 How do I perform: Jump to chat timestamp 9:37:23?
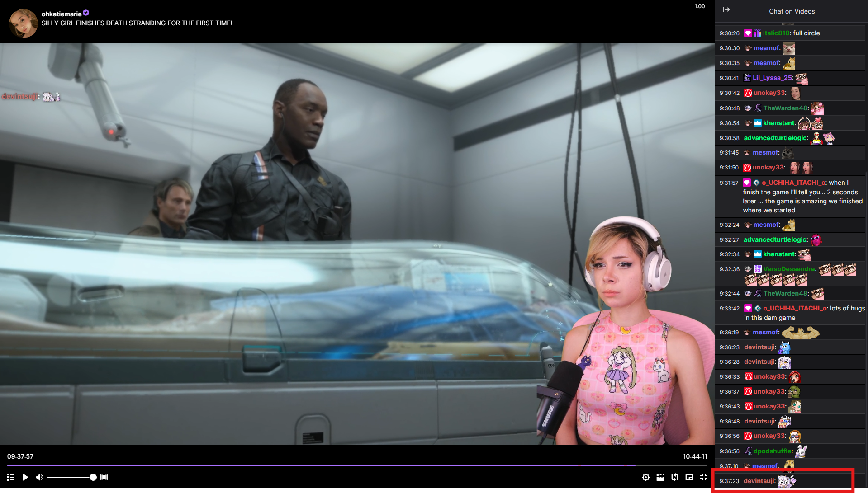coord(729,481)
